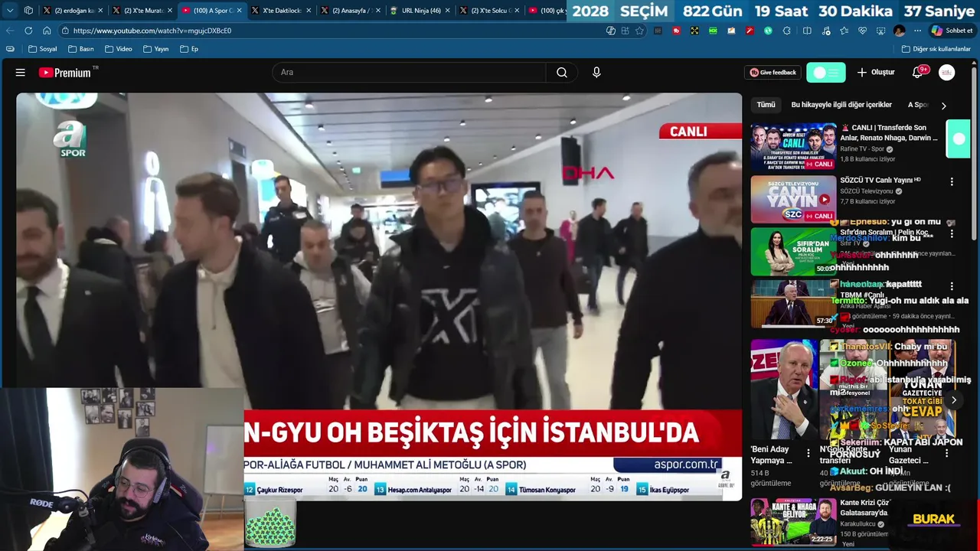Open options for 'Beni Aday Yapmaya' short
The image size is (980, 551).
pos(808,453)
